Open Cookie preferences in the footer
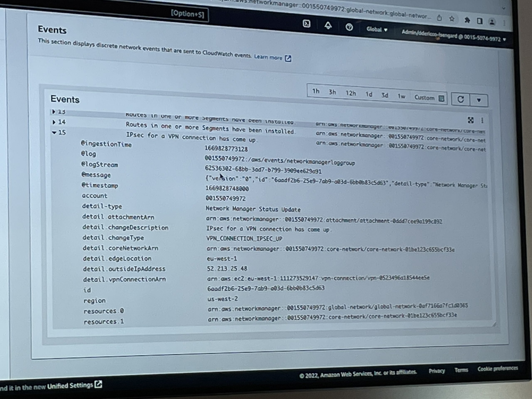The image size is (532, 399). click(x=497, y=368)
